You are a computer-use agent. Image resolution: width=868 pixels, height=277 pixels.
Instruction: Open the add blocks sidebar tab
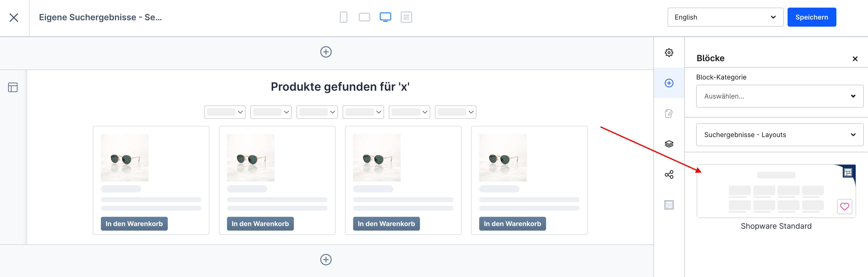[x=669, y=83]
